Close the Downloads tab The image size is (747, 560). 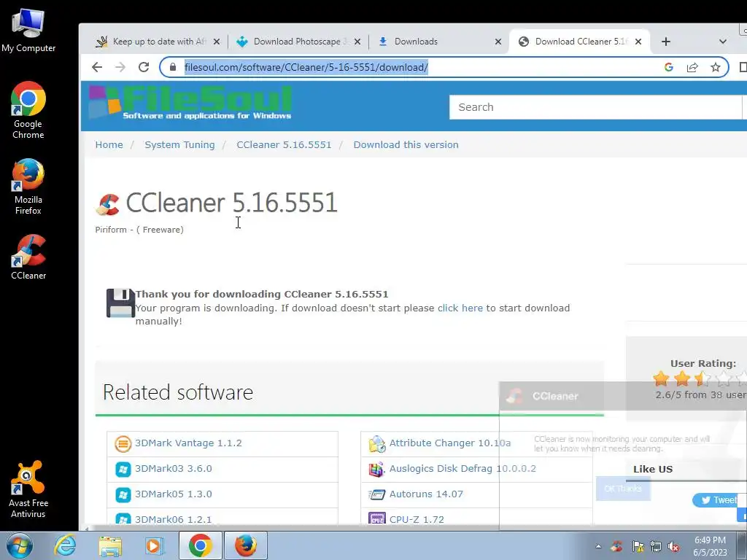[498, 42]
